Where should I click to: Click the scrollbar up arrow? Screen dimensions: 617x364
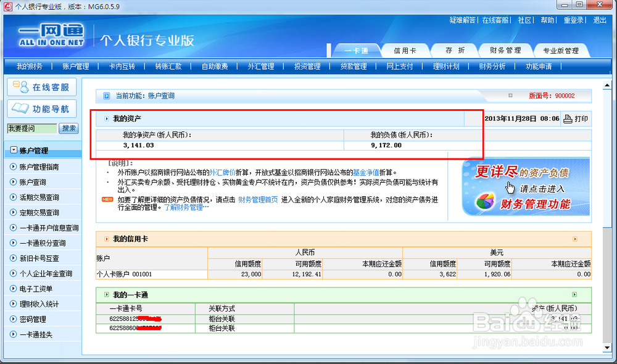pos(607,85)
